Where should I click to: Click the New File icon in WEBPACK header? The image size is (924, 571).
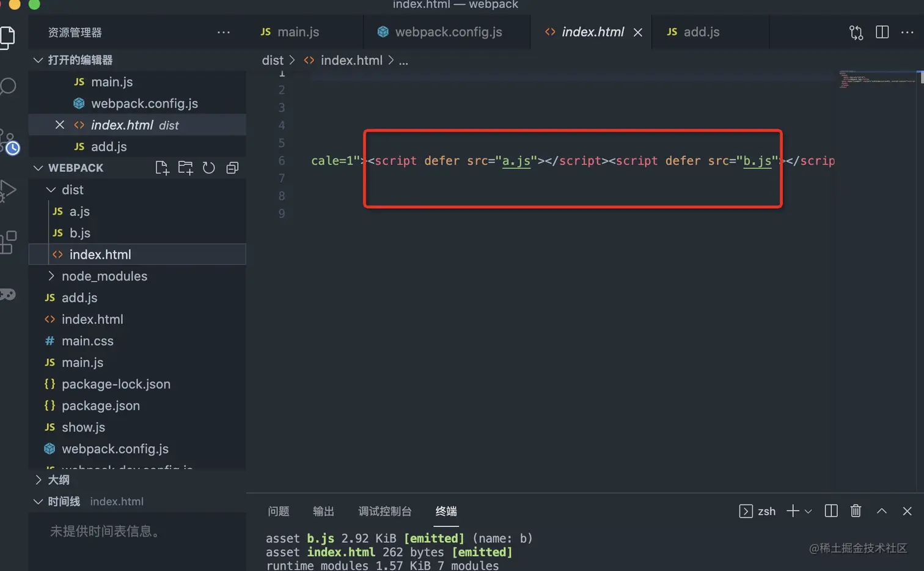pyautogui.click(x=162, y=168)
